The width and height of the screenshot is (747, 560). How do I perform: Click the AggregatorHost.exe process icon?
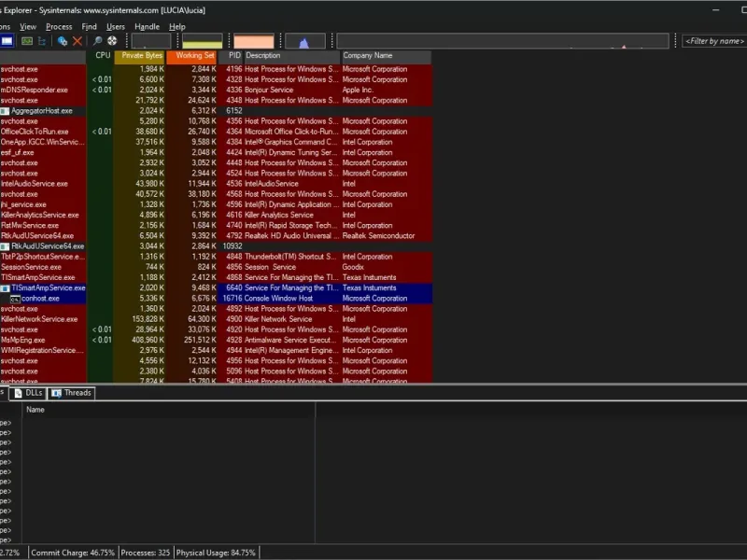click(5, 111)
